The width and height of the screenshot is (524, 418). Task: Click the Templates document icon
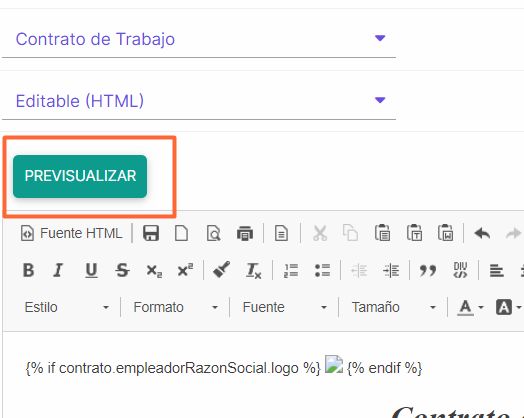point(281,233)
